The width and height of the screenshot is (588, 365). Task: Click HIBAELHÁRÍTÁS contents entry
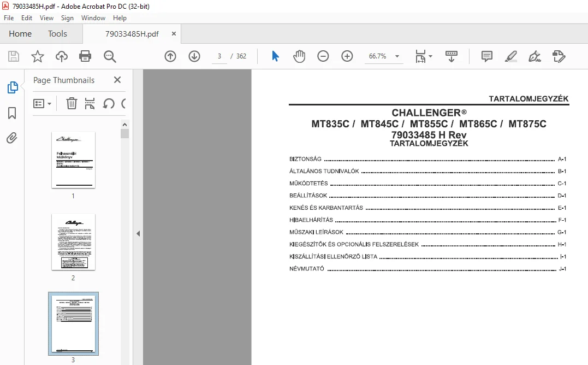[427, 220]
